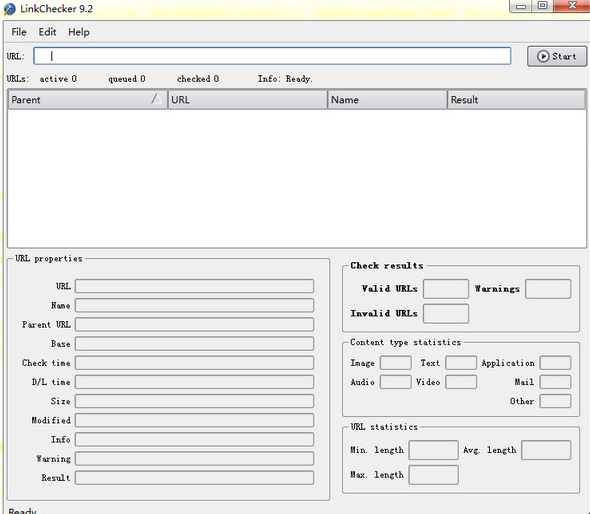The height and width of the screenshot is (514, 590).
Task: Click the sort arrow in Parent column
Action: coord(156,99)
